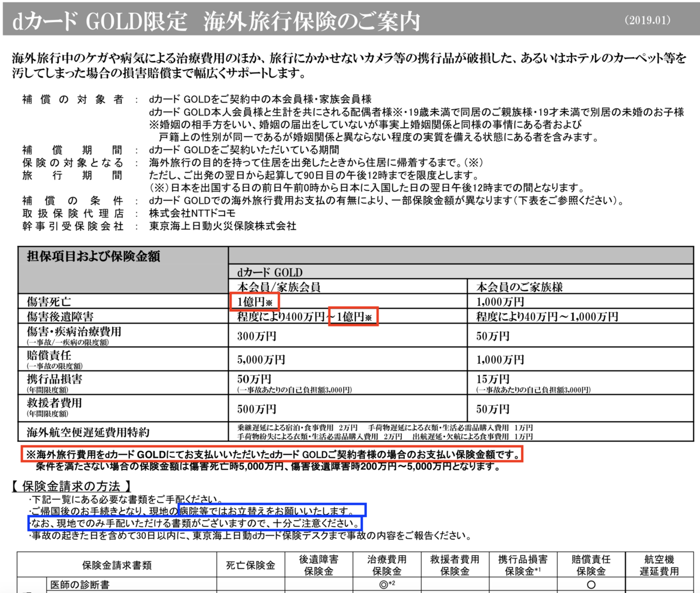Click '50万円' in 救援者費用 family column
The height and width of the screenshot is (593, 700).
click(x=492, y=409)
